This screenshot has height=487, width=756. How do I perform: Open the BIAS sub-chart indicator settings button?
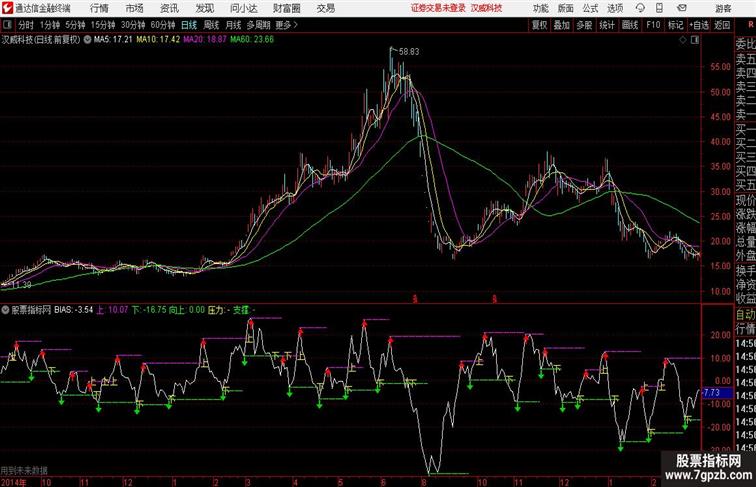pyautogui.click(x=5, y=310)
